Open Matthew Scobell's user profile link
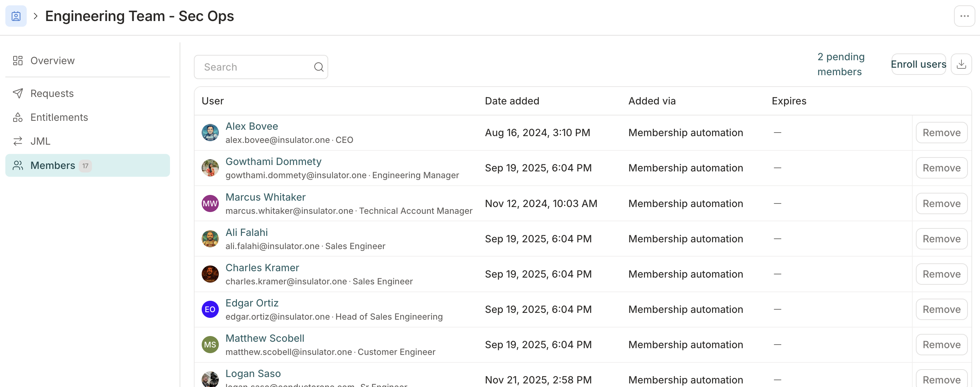The height and width of the screenshot is (387, 980). pos(265,338)
